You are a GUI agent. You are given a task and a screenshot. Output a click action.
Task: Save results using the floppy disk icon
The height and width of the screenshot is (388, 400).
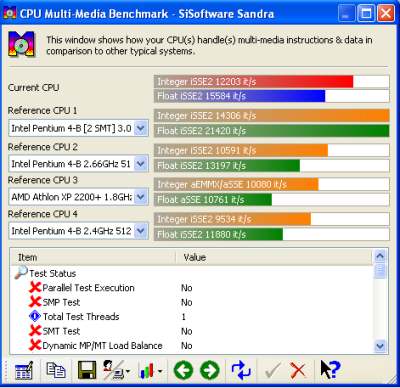pyautogui.click(x=87, y=370)
